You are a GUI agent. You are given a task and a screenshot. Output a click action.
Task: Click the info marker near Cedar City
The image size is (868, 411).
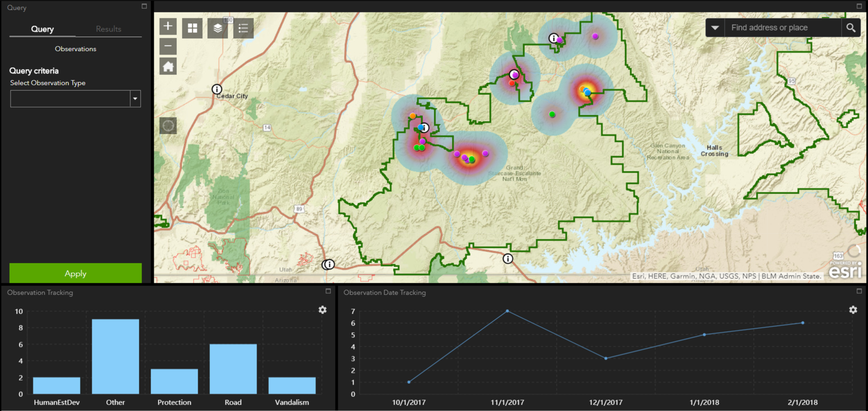click(217, 89)
